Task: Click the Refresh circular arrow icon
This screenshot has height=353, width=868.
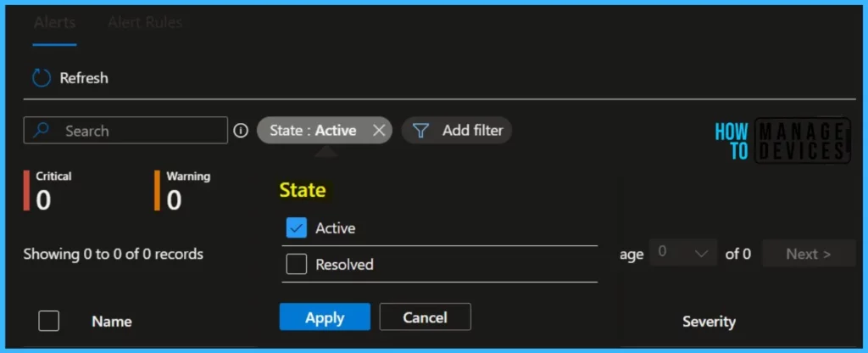Action: point(42,78)
